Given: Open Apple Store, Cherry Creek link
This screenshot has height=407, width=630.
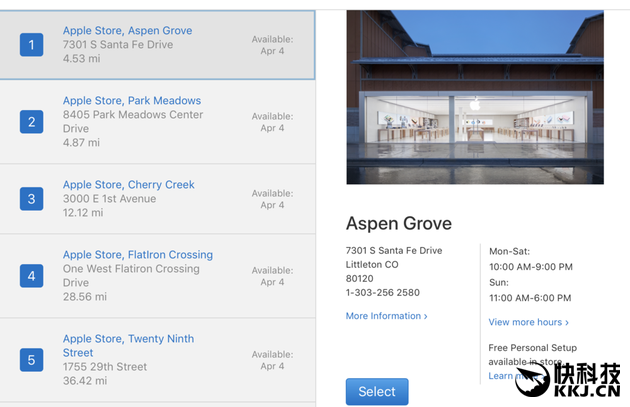Looking at the screenshot, I should pos(129,184).
